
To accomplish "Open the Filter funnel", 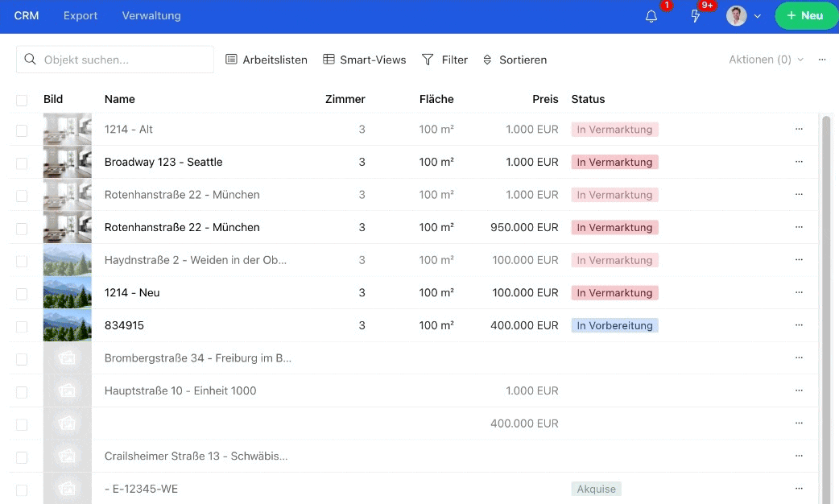I will pos(428,60).
